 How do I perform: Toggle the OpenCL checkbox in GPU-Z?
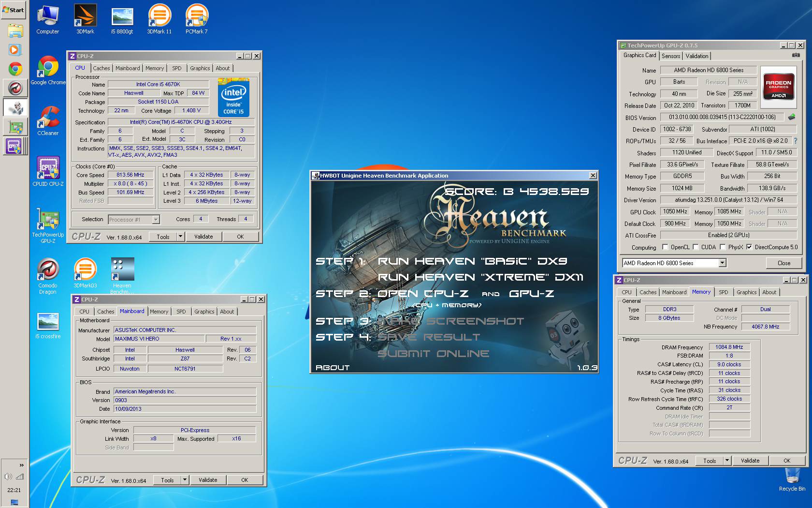point(665,247)
